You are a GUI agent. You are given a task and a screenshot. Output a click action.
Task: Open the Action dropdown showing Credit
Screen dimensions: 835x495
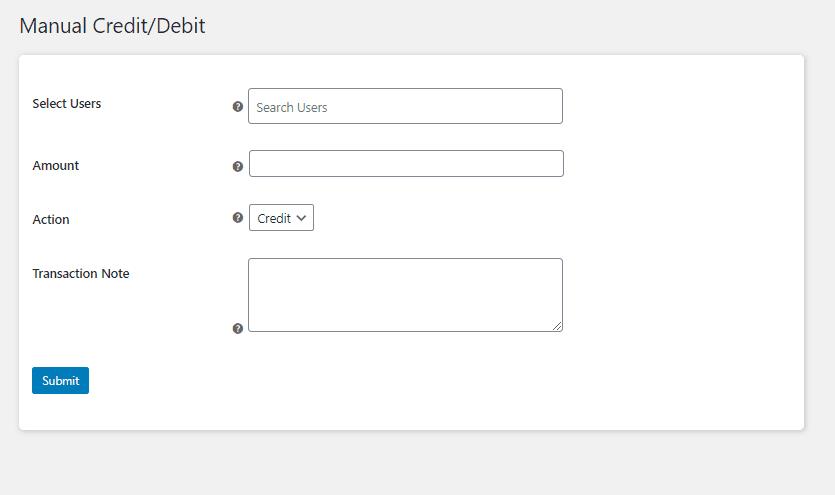pyautogui.click(x=281, y=218)
